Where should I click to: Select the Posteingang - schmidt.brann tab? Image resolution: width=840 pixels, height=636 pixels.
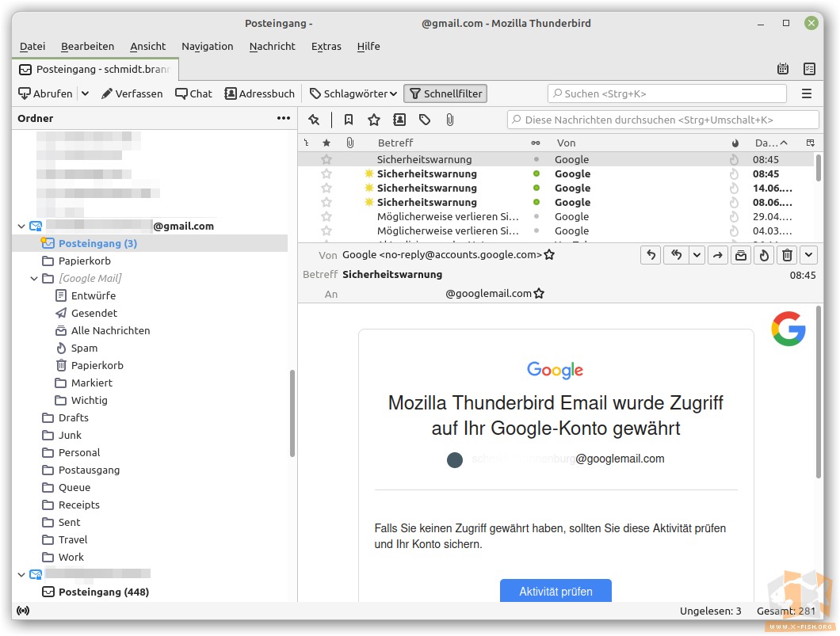coord(95,69)
